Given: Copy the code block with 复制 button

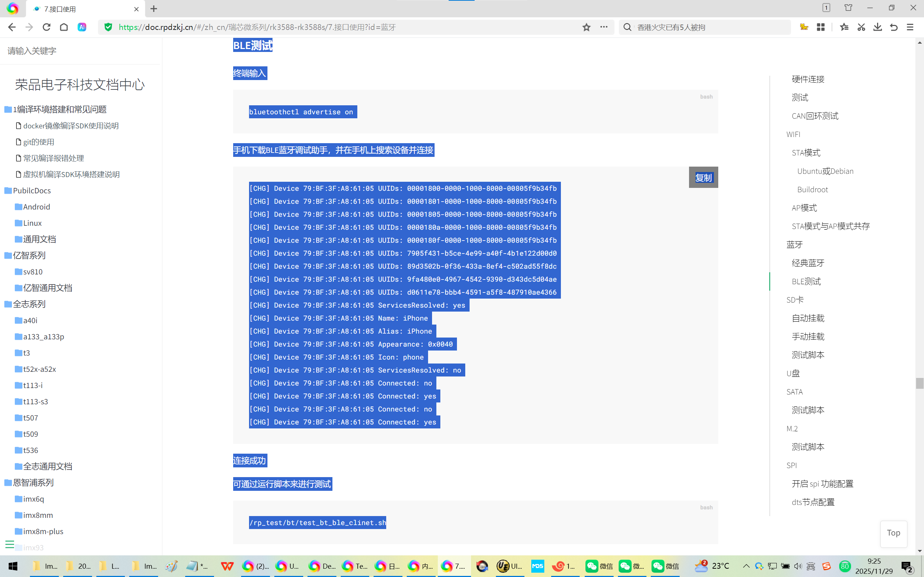Looking at the screenshot, I should (x=703, y=177).
